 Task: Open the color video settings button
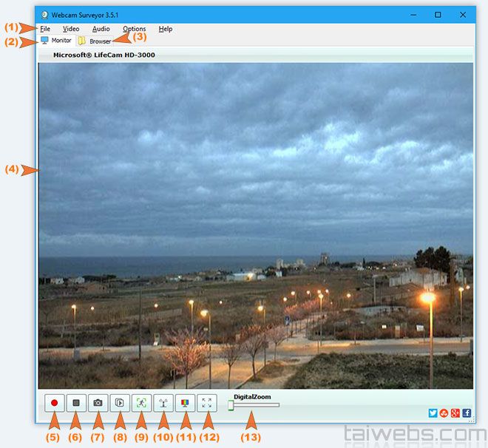pos(185,404)
